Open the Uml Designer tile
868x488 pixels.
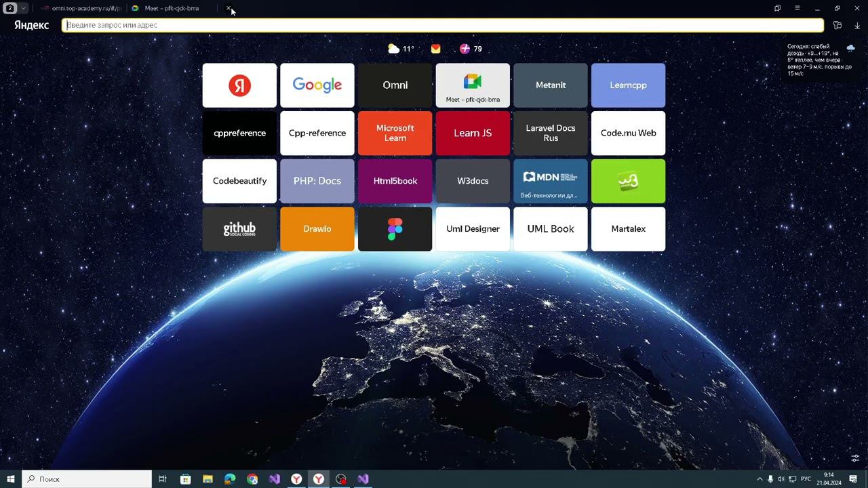click(x=473, y=229)
